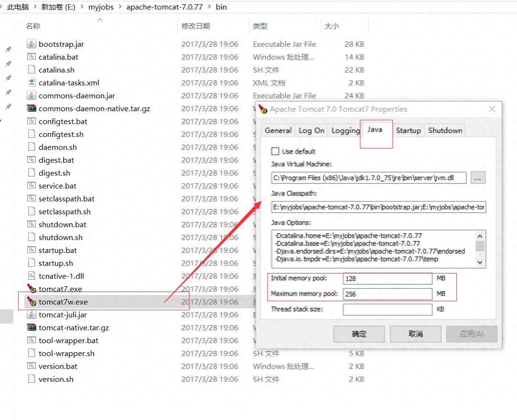
Task: Click the tomcat7w.exe application icon
Action: [32, 301]
